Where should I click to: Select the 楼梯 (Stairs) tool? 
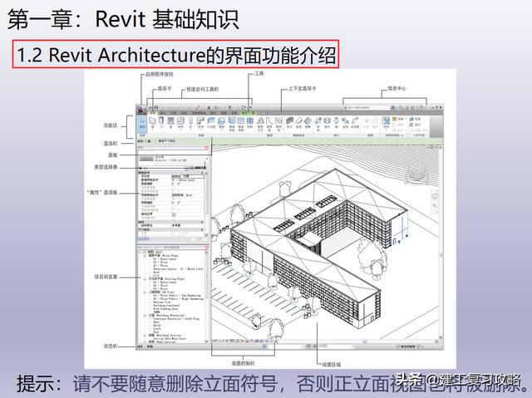click(x=308, y=122)
